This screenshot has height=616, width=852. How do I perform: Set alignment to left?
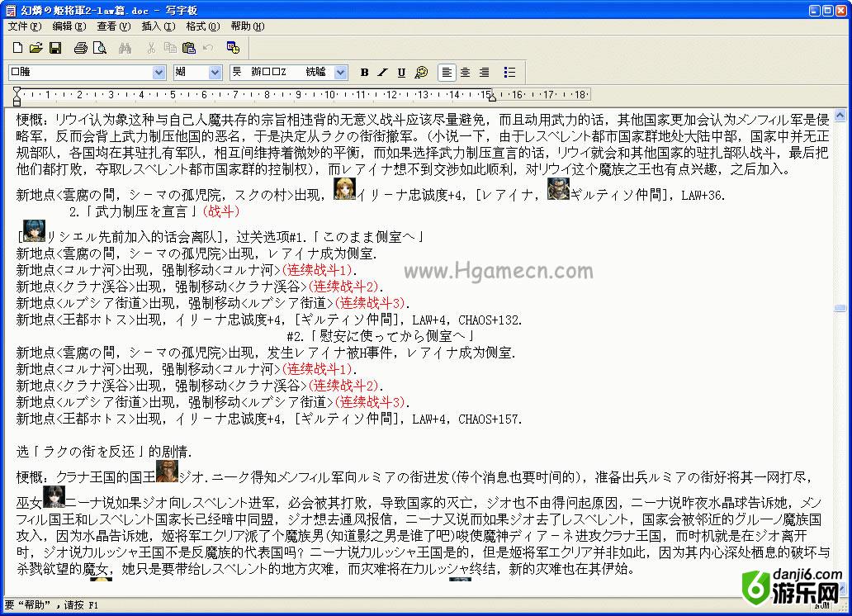[x=447, y=73]
